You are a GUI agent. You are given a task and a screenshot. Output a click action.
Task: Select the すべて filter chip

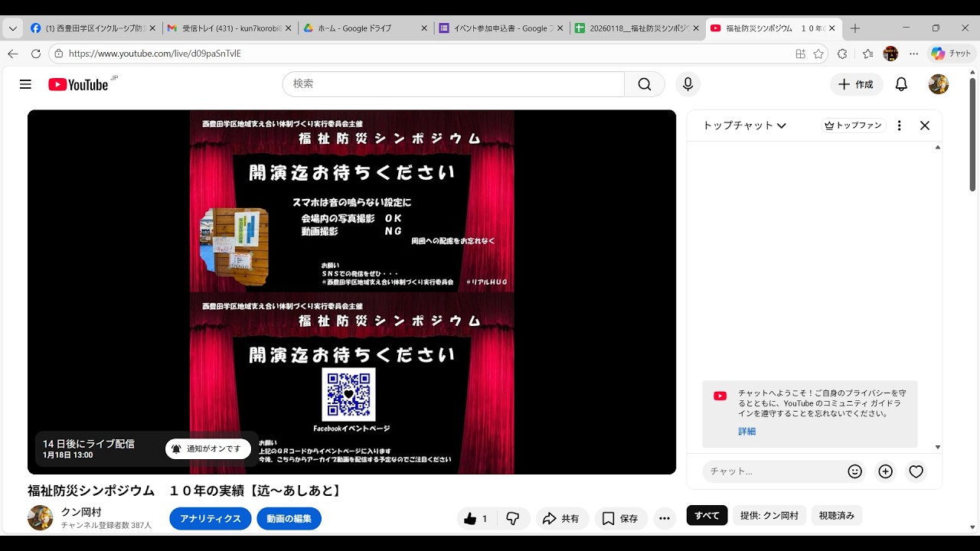click(707, 516)
